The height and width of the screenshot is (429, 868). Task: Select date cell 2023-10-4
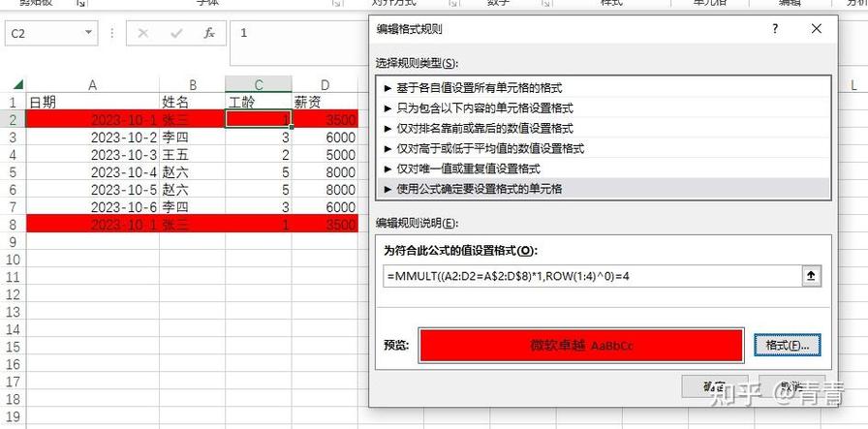(92, 172)
